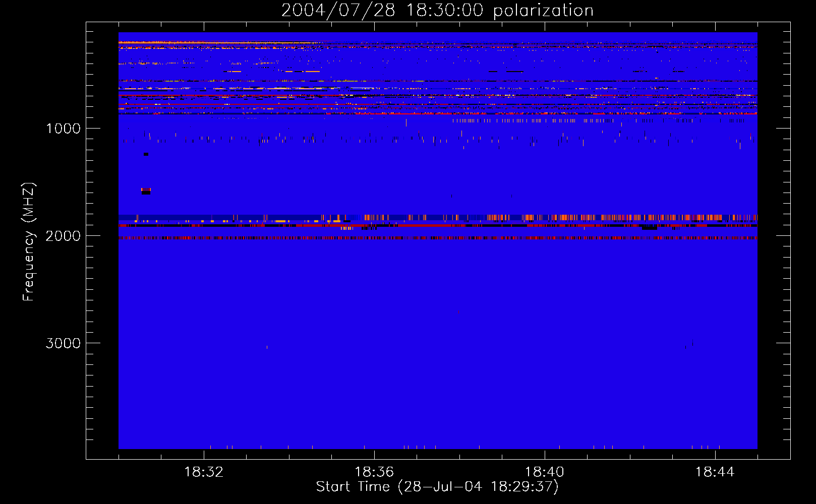Click the red horizontal band just below 2000 MHz

[x=438, y=238]
